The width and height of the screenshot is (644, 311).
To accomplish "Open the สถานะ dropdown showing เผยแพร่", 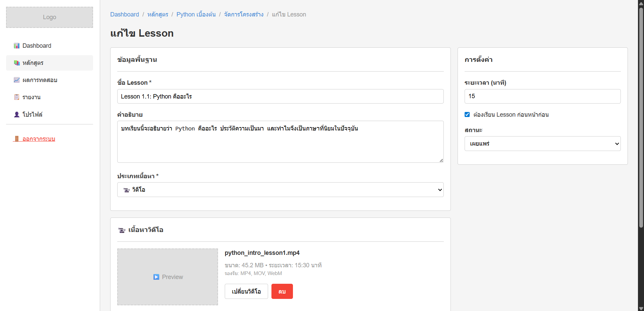I will [x=542, y=144].
